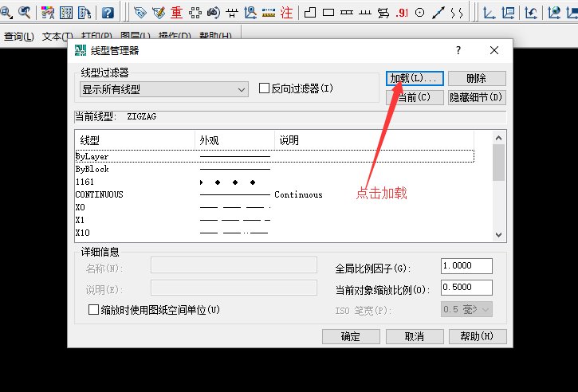The image size is (578, 392).
Task: Click the blue question mark help icon
Action: (108, 13)
